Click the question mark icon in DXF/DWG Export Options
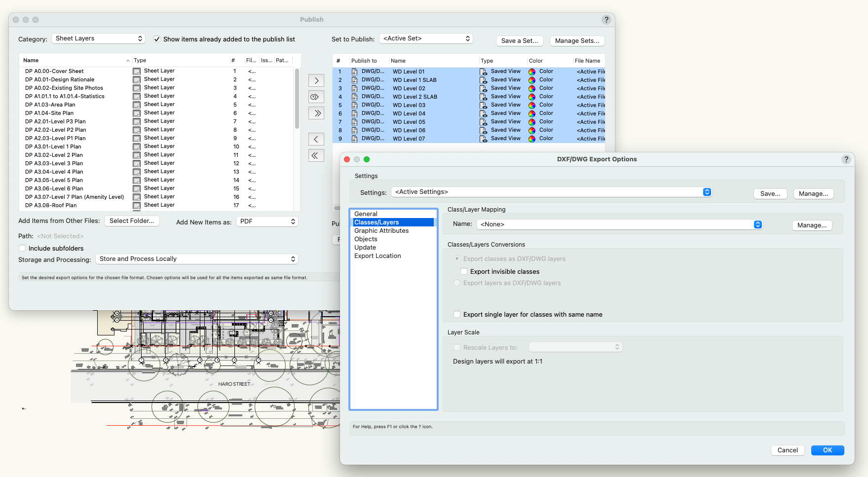Viewport: 868px width, 477px height. pyautogui.click(x=846, y=159)
